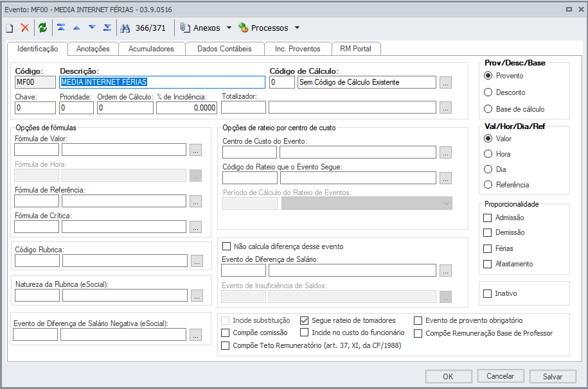
Task: Open lookup for Centro de Custo do Evento
Action: click(x=445, y=153)
